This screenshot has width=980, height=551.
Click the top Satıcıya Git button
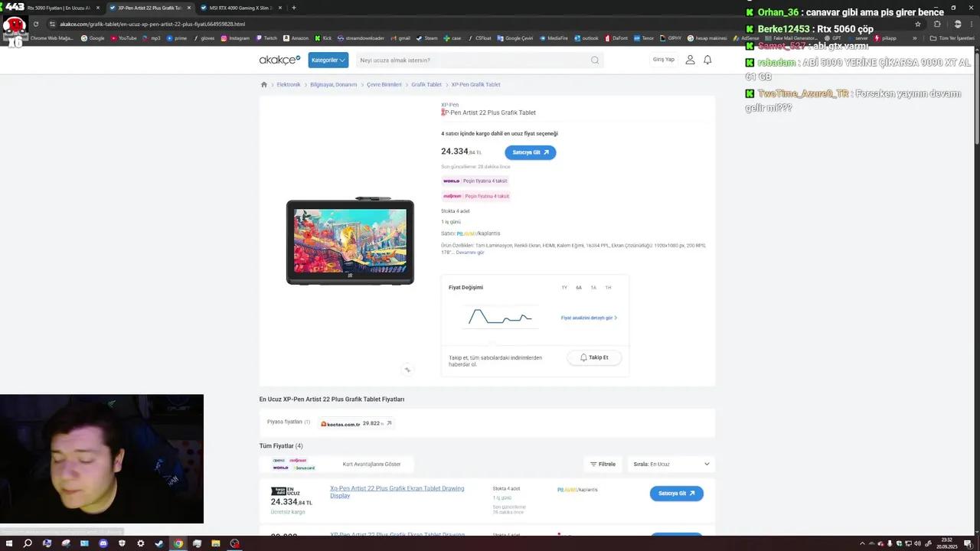[530, 152]
